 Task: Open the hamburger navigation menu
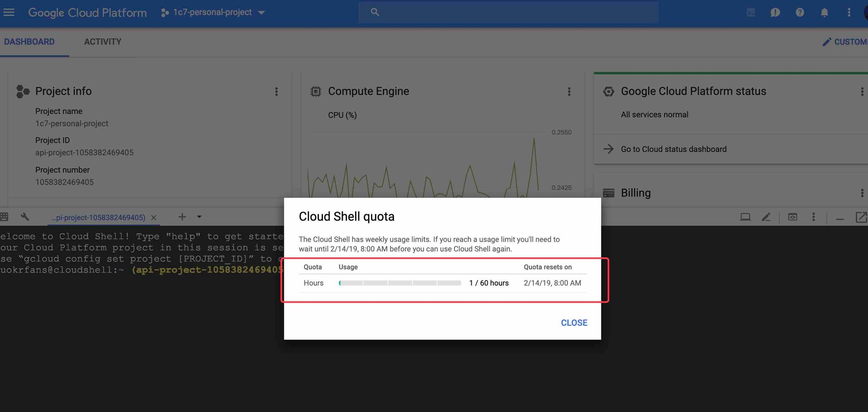pos(9,13)
